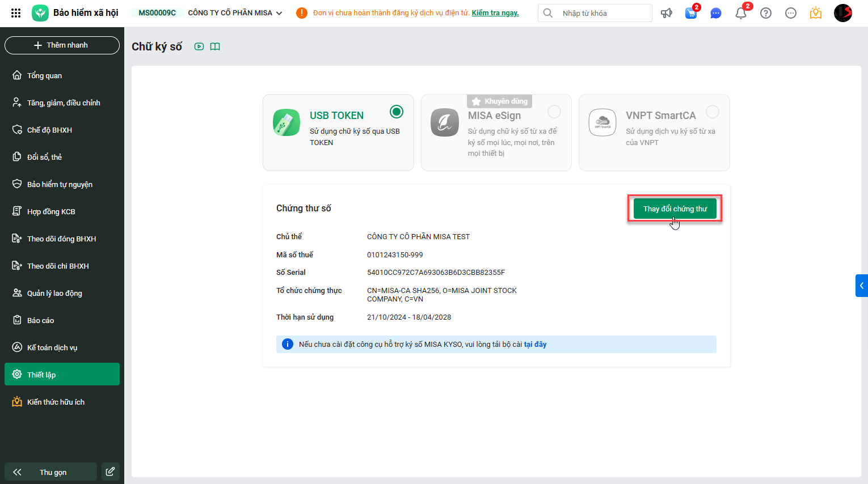Click the MISA eSign feather icon
This screenshot has height=484, width=868.
(445, 122)
